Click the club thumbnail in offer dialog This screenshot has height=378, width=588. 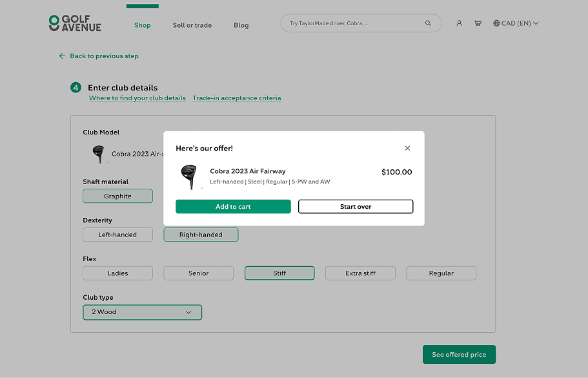(189, 176)
